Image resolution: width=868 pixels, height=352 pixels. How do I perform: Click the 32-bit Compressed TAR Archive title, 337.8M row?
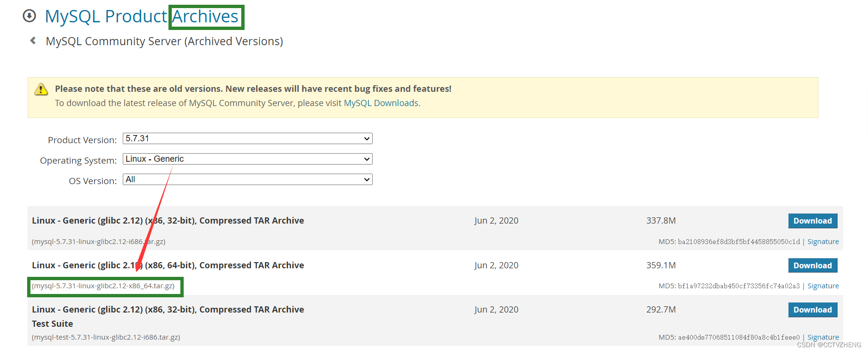(x=168, y=220)
